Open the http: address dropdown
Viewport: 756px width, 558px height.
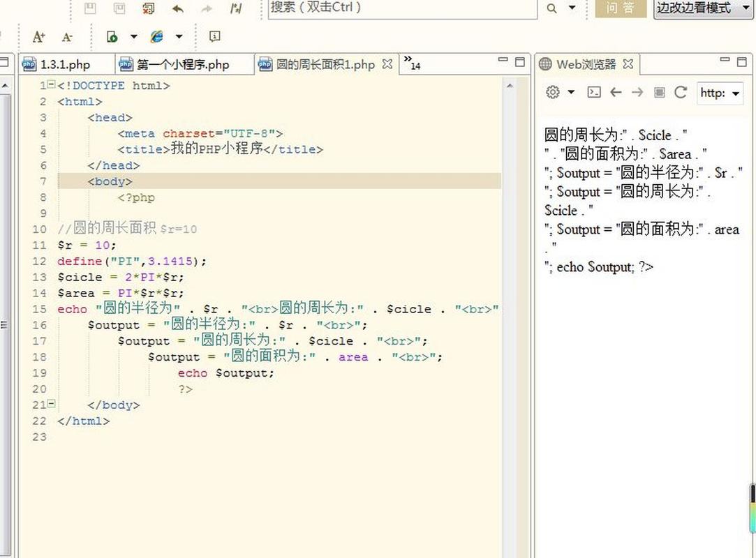[x=736, y=93]
